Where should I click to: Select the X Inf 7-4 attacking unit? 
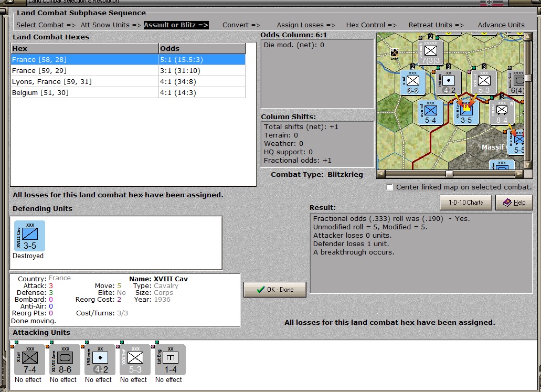30,359
